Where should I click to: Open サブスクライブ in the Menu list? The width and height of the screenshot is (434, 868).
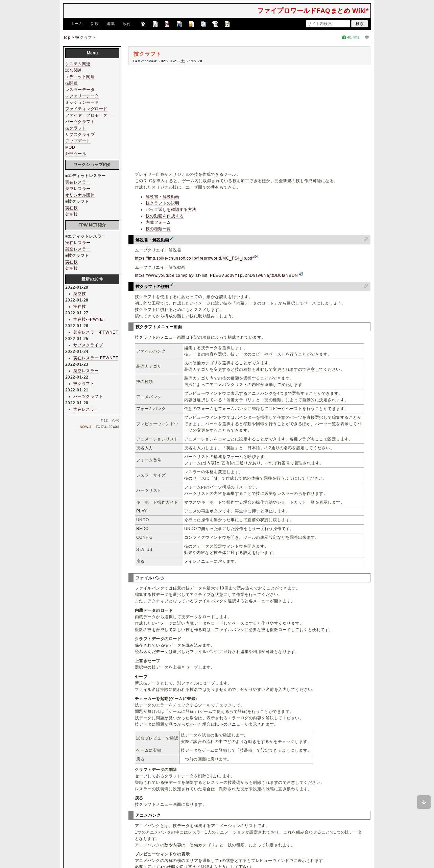coord(80,135)
